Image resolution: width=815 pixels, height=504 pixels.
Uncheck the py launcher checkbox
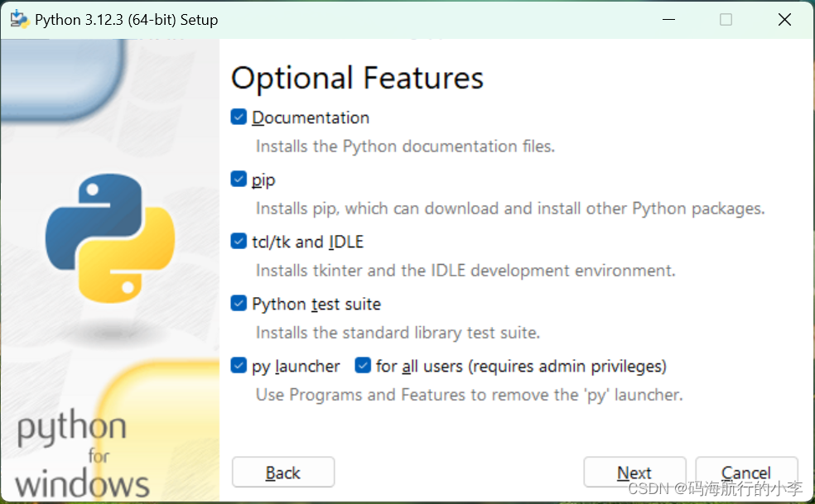pos(239,365)
